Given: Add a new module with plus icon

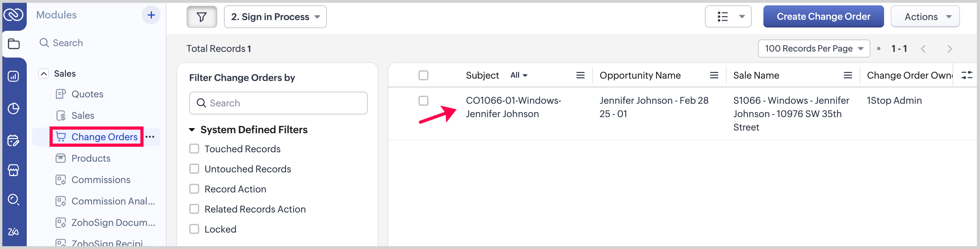Looking at the screenshot, I should tap(151, 15).
